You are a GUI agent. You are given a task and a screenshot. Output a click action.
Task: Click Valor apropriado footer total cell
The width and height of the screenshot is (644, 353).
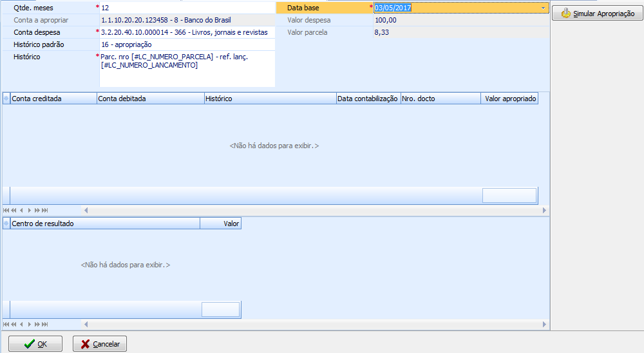pyautogui.click(x=509, y=196)
